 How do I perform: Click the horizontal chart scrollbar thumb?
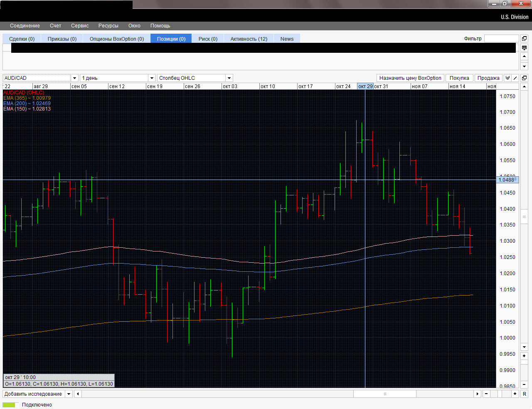(385, 394)
